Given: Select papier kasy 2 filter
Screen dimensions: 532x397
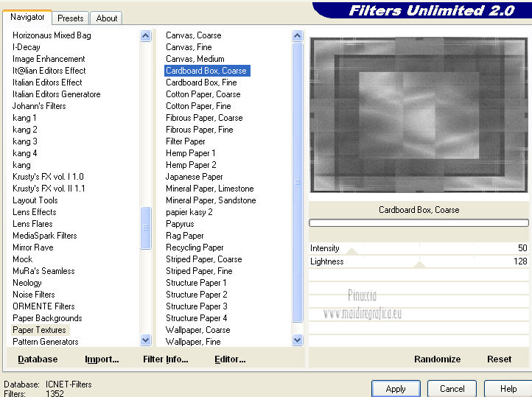Looking at the screenshot, I should click(189, 212).
